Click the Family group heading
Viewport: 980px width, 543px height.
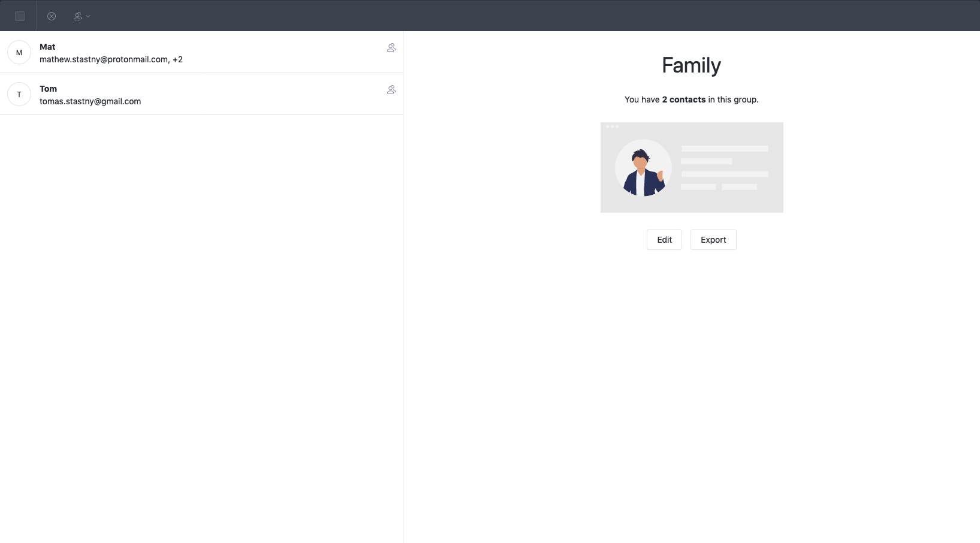pyautogui.click(x=690, y=65)
